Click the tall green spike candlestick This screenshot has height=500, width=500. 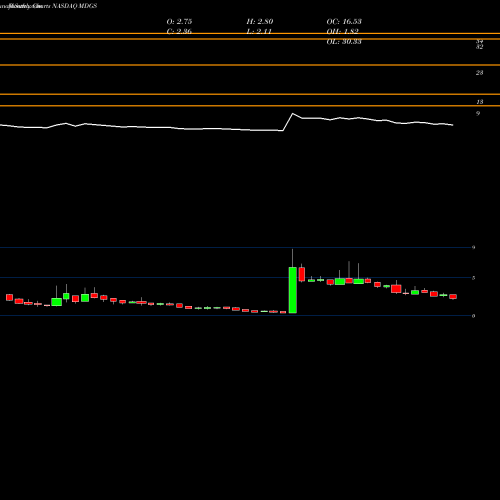coord(292,290)
